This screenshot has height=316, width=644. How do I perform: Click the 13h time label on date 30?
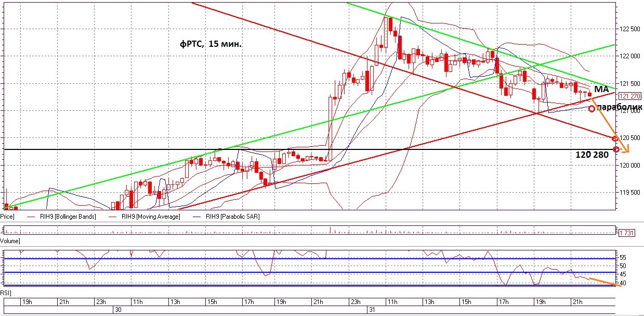click(175, 301)
